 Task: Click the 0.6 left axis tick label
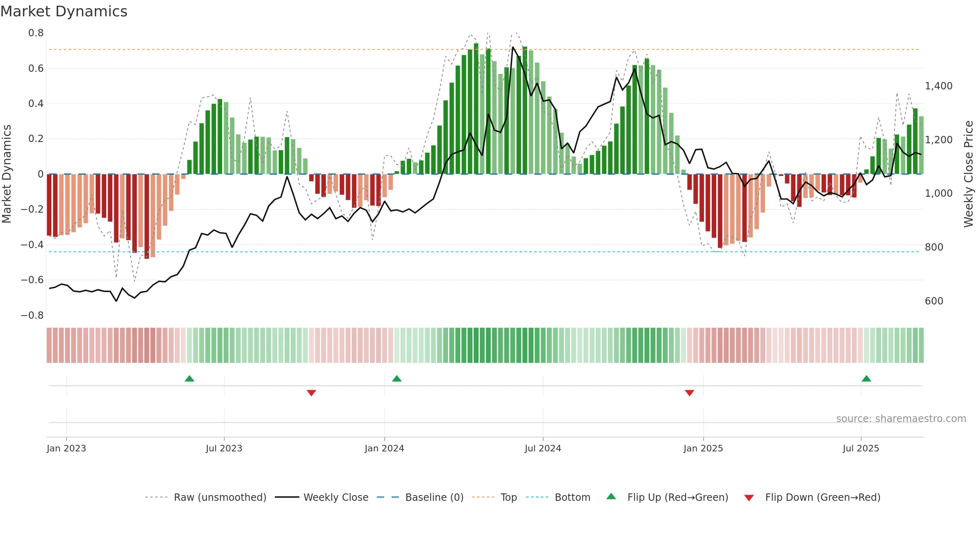coord(36,69)
